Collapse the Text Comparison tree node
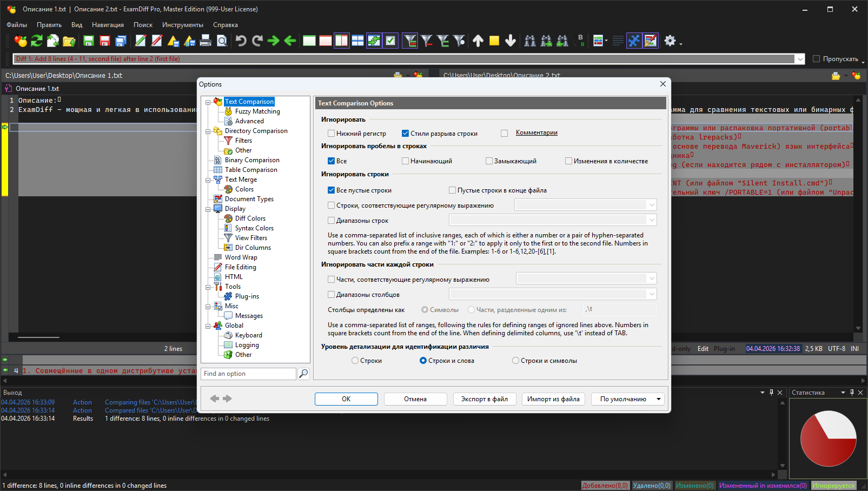This screenshot has height=491, width=868. (x=208, y=102)
